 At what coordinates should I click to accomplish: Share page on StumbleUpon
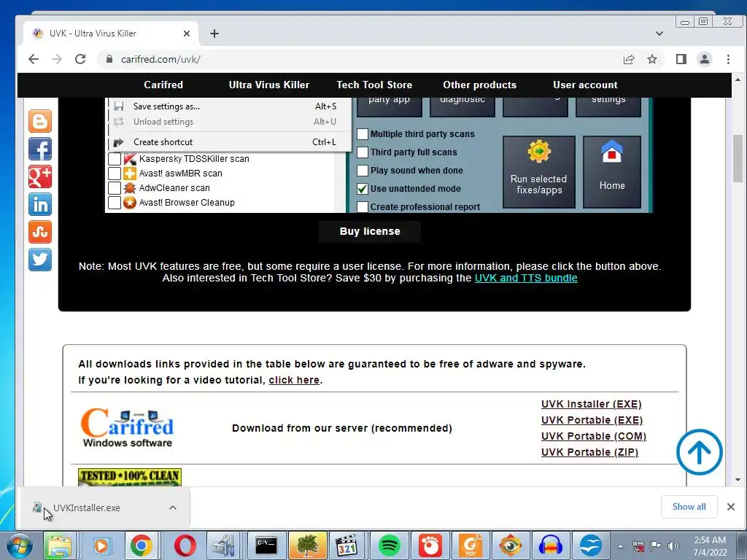coord(40,232)
